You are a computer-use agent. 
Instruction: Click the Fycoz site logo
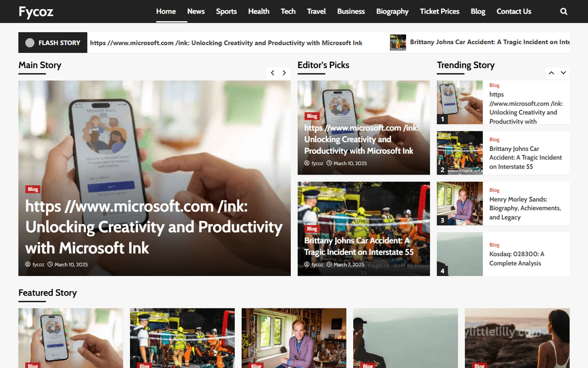(36, 11)
